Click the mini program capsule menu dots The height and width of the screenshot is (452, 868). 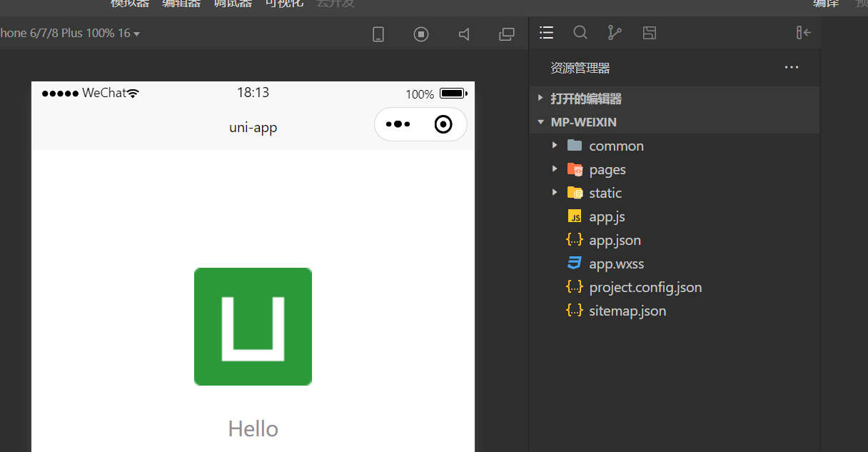click(x=398, y=124)
